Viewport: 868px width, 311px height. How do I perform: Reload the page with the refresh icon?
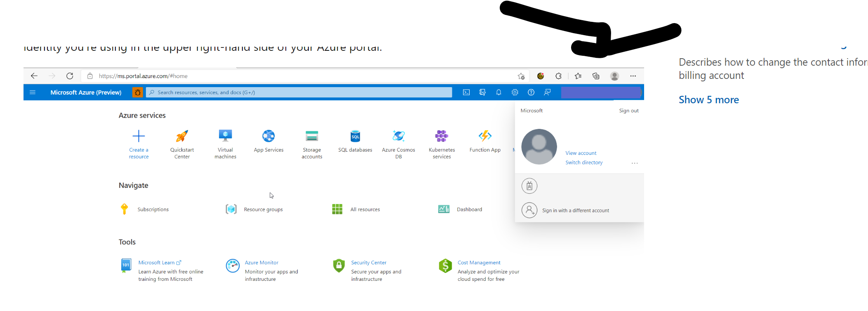(70, 76)
